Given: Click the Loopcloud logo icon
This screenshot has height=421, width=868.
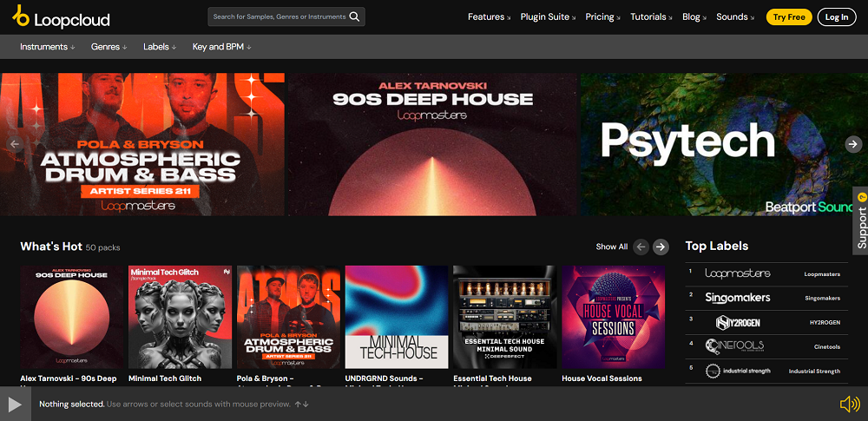Looking at the screenshot, I should pyautogui.click(x=21, y=16).
